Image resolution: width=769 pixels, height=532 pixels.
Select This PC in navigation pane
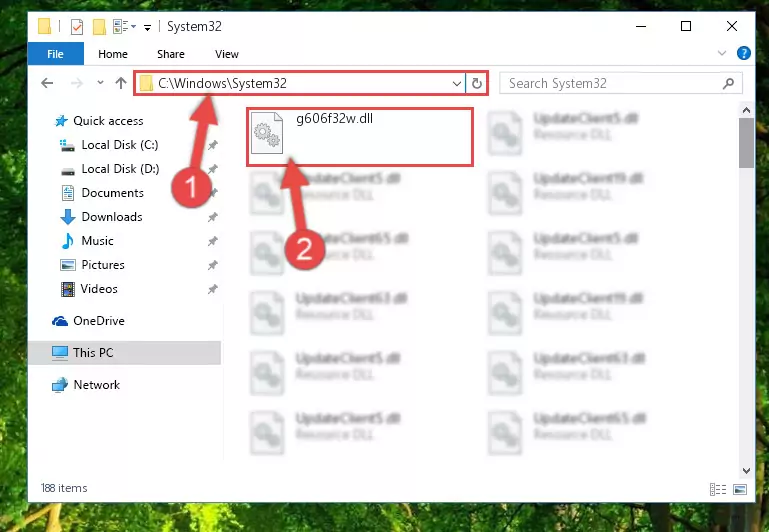tap(125, 353)
